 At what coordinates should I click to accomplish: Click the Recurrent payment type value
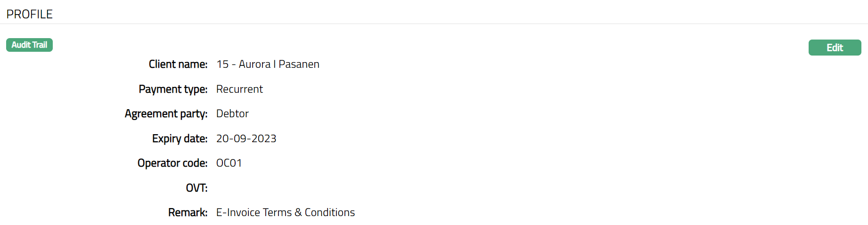click(239, 89)
